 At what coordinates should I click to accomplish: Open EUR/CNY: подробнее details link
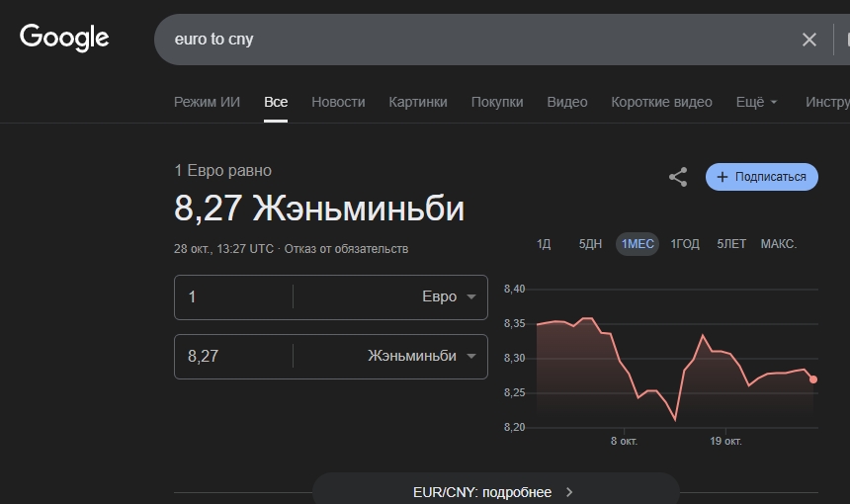494,491
